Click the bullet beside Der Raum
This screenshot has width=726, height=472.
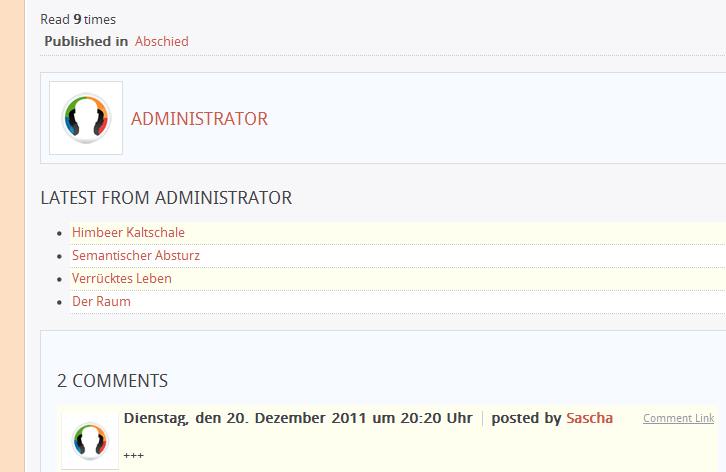coord(59,302)
